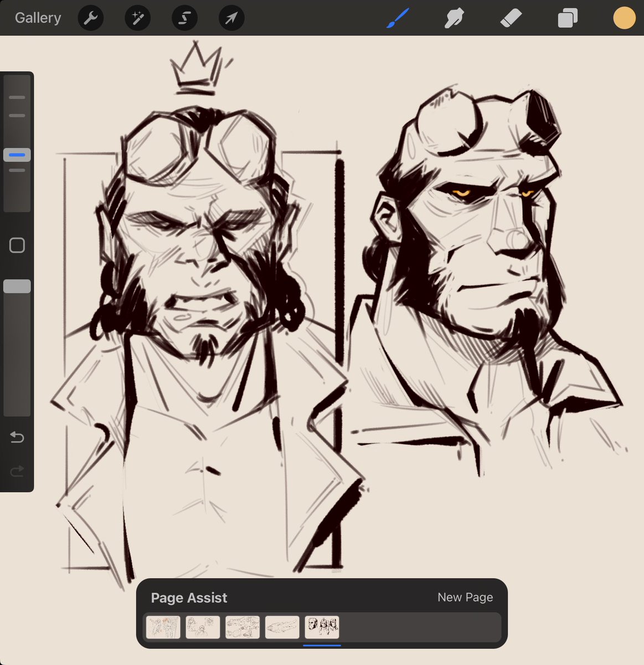Open the first Page Assist thumbnail
Image resolution: width=644 pixels, height=665 pixels.
pyautogui.click(x=163, y=627)
